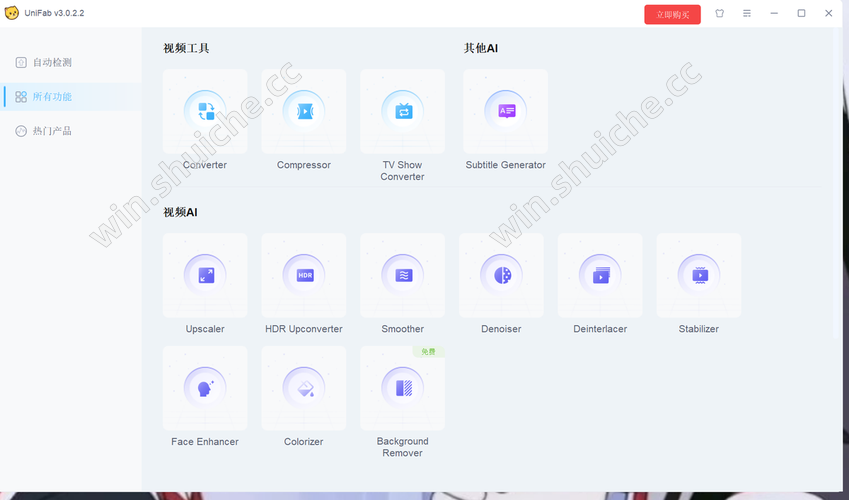Click the 视频AI section heading

click(x=180, y=212)
